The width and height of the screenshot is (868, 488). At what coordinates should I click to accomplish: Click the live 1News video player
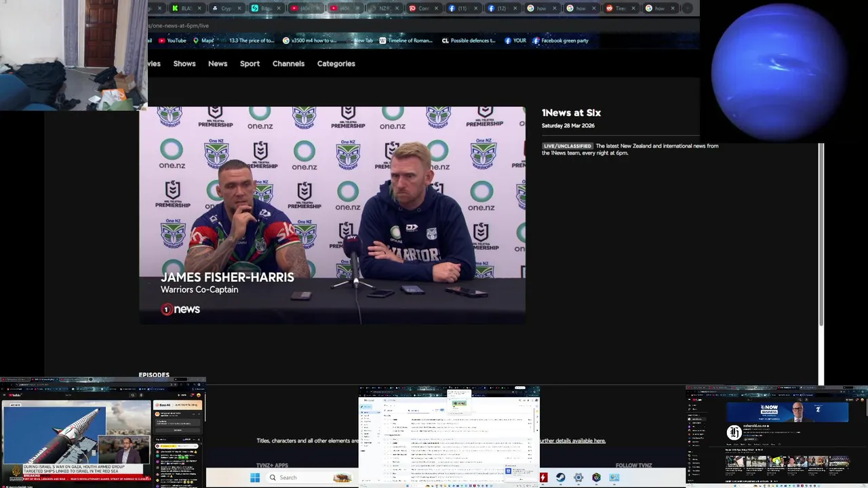click(332, 215)
